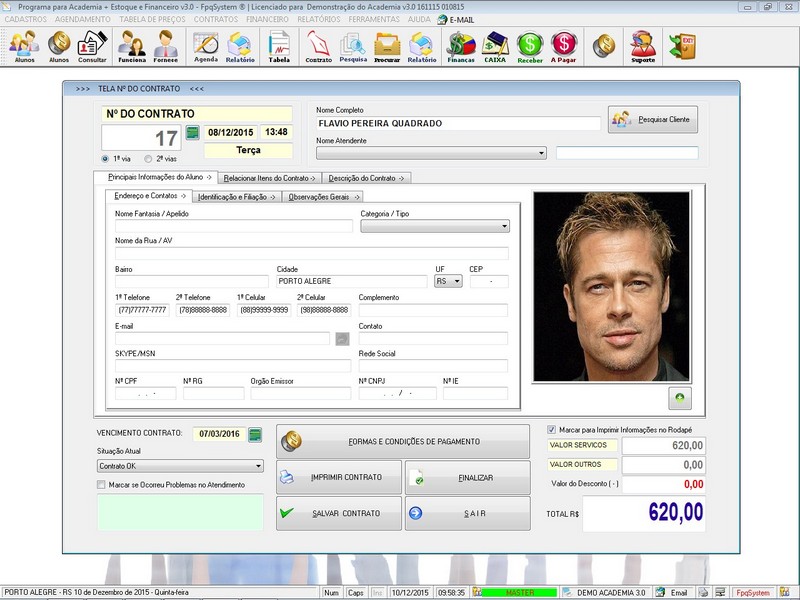Viewport: 800px width, 600px height.
Task: Open the RELATÓRIOS menu
Action: [x=319, y=19]
